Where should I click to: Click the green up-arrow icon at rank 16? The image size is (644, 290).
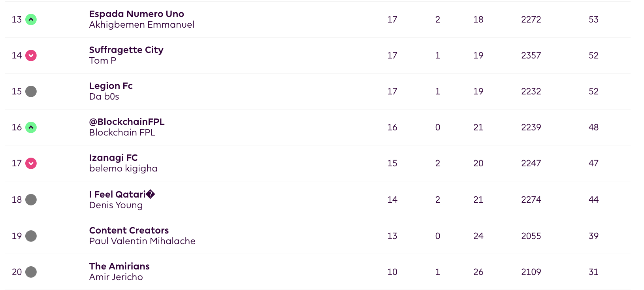(x=31, y=127)
